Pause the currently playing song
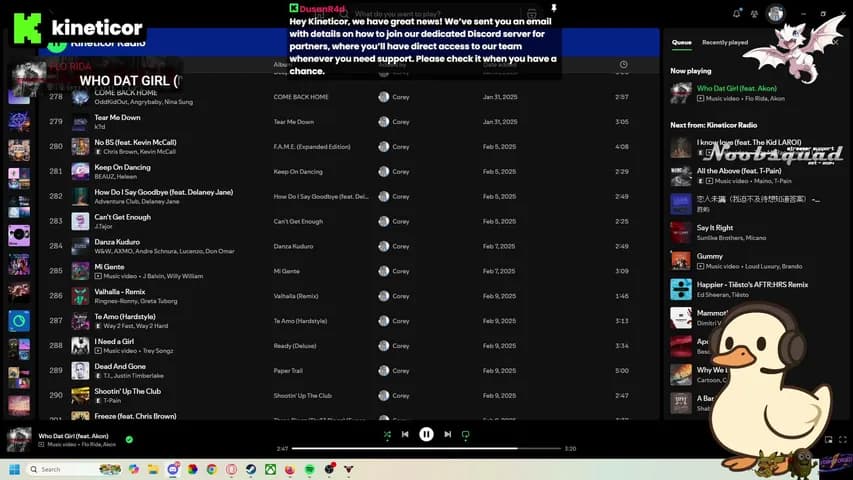The image size is (853, 480). tap(426, 434)
